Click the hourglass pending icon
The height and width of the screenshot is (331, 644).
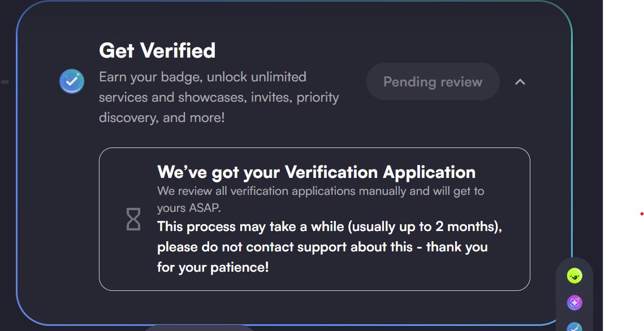(x=133, y=219)
